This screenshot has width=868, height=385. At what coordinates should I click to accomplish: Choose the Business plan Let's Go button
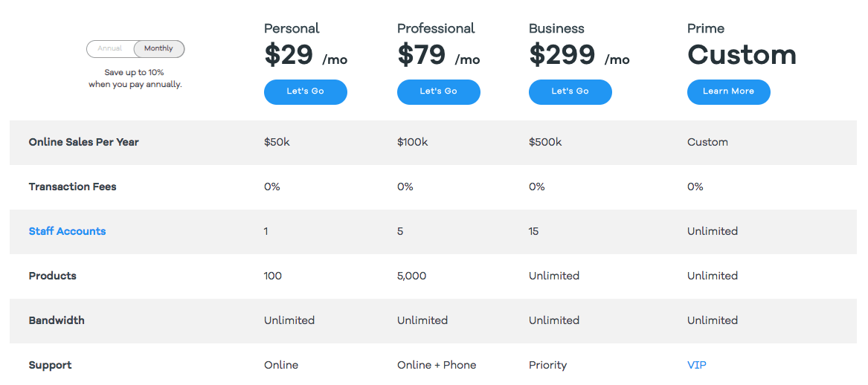pos(570,91)
